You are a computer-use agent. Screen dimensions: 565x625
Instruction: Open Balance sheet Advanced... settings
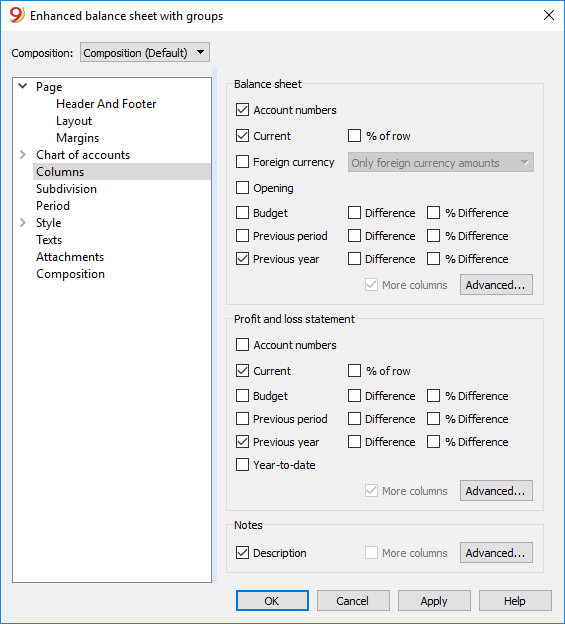[496, 285]
